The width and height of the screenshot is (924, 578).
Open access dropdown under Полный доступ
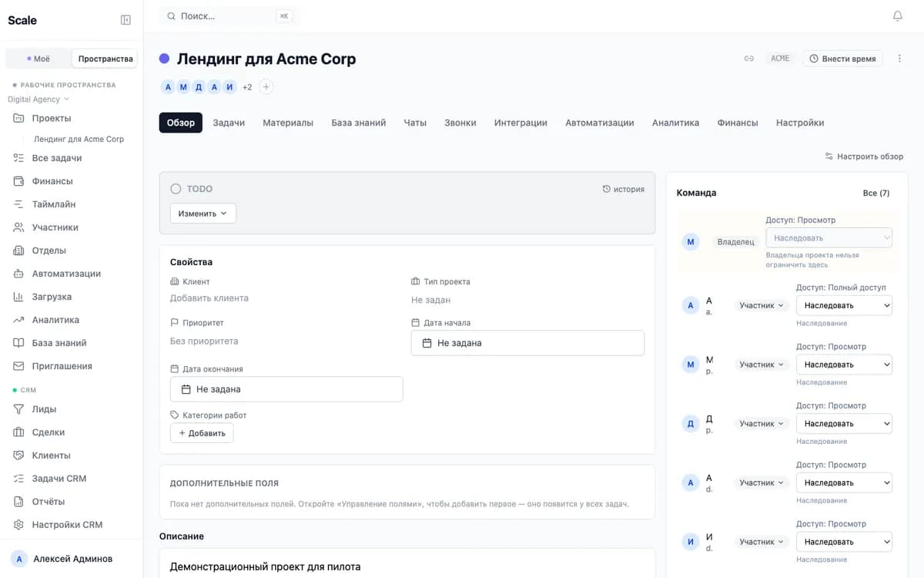click(x=844, y=305)
